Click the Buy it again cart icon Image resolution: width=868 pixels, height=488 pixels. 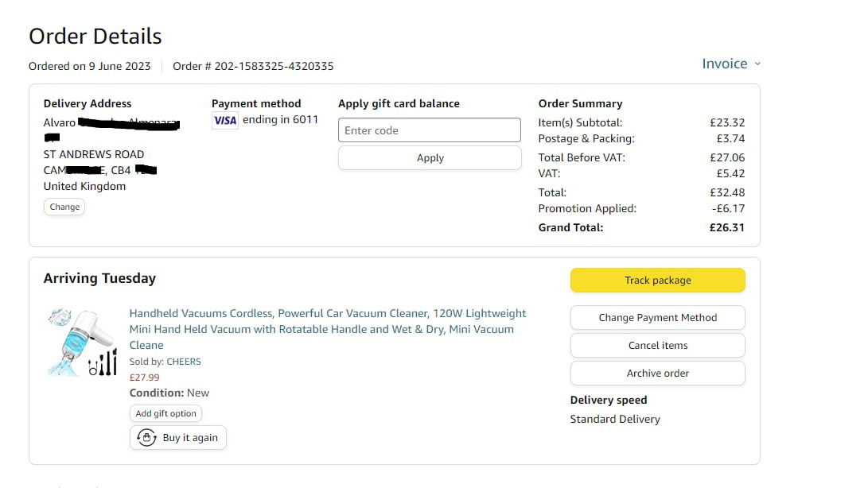pyautogui.click(x=146, y=438)
